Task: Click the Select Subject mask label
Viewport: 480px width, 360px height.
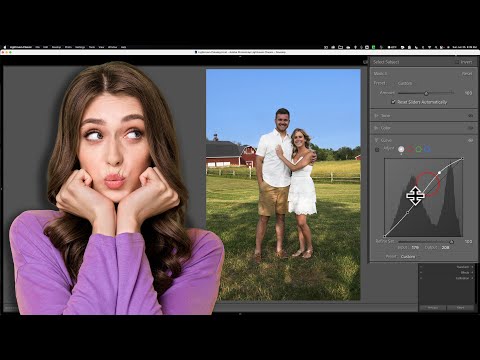Action: [x=386, y=62]
